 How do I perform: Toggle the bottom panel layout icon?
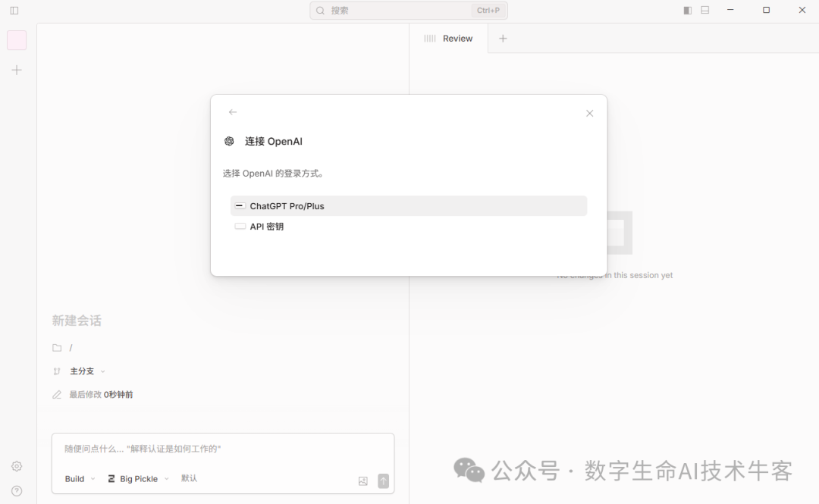click(x=705, y=10)
